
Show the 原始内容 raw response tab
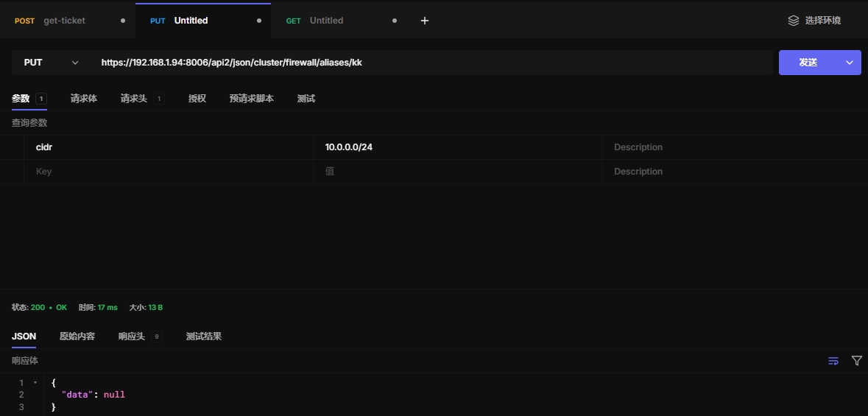point(77,336)
